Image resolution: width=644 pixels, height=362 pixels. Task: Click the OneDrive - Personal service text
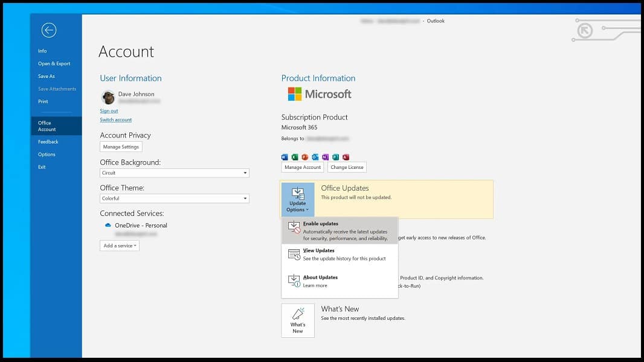click(141, 226)
